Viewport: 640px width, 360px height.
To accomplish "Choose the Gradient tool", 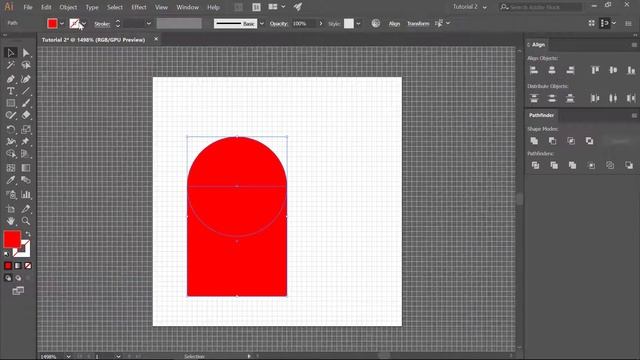I will click(26, 168).
